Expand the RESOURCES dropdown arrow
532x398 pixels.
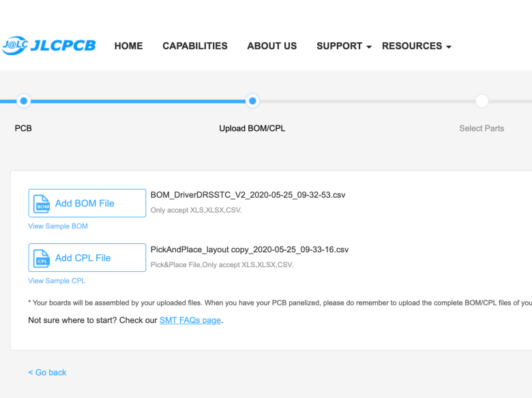pyautogui.click(x=449, y=47)
